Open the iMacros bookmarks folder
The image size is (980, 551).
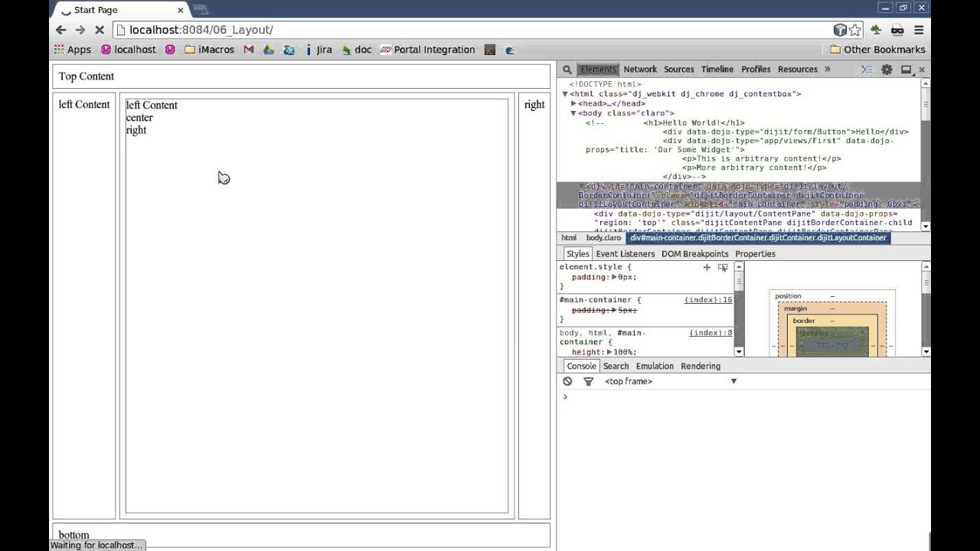coord(209,50)
